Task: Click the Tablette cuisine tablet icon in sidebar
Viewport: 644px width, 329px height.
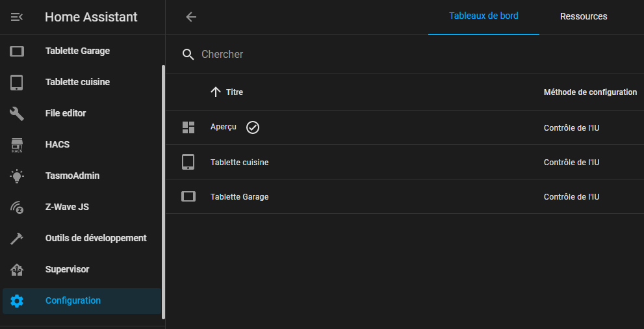Action: pos(16,82)
